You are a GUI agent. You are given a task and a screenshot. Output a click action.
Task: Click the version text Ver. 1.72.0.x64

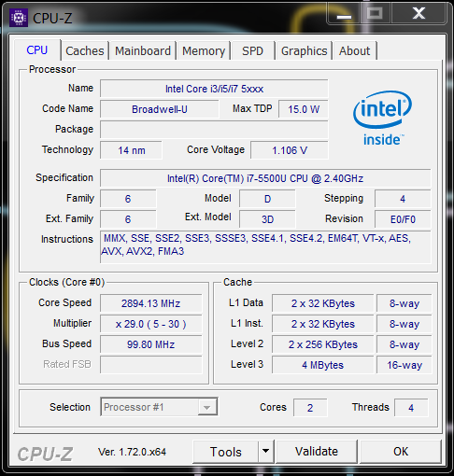coord(132,452)
